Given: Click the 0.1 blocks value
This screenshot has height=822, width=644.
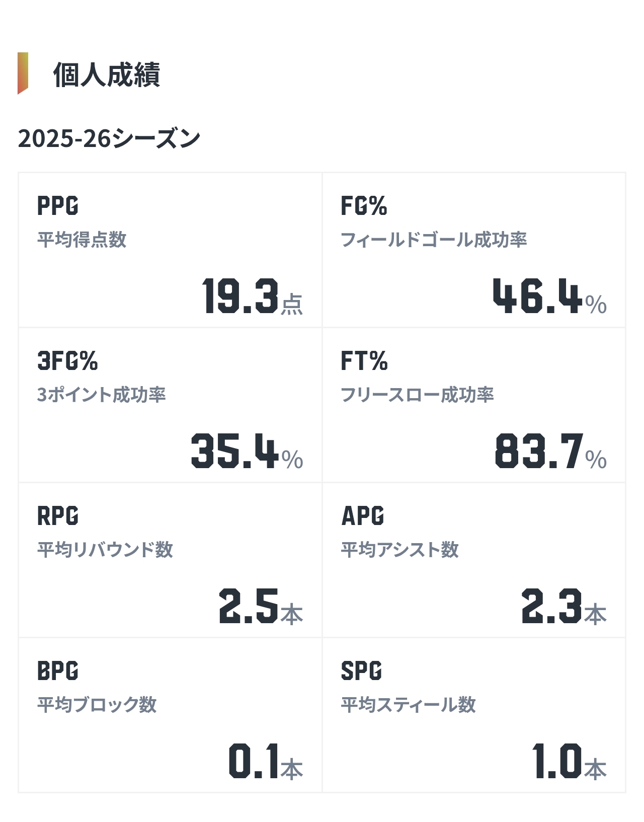Looking at the screenshot, I should 254,762.
